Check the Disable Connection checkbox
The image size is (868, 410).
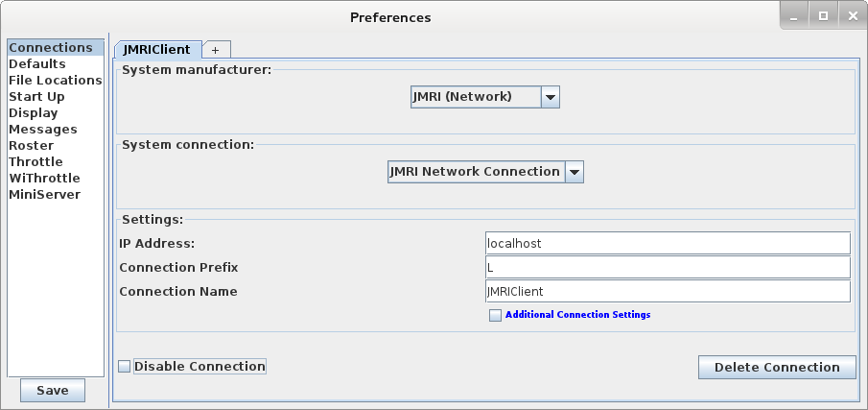tap(125, 367)
